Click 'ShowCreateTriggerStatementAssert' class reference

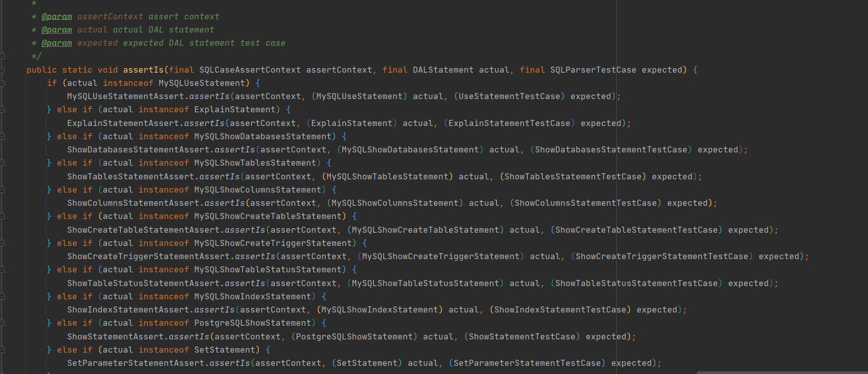(x=148, y=257)
